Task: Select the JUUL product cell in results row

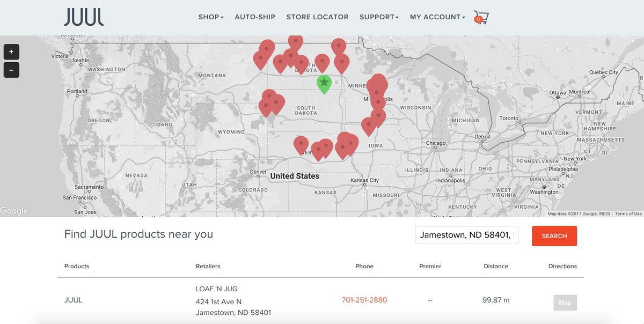Action: click(x=74, y=300)
